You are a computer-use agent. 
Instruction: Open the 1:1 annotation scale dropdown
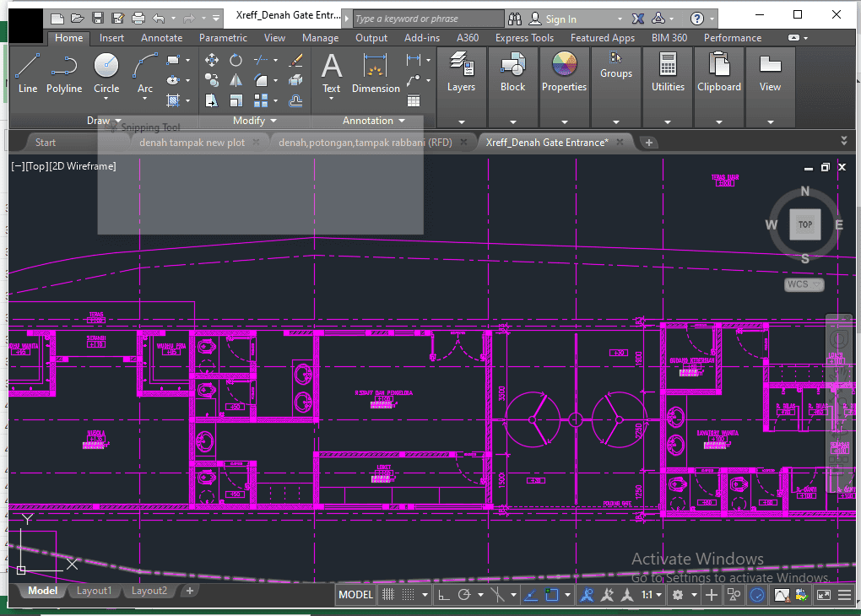tap(652, 595)
